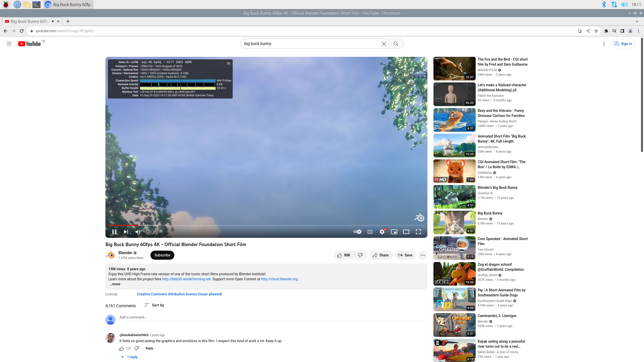Open the player settings gear
644x362 pixels.
click(x=382, y=232)
